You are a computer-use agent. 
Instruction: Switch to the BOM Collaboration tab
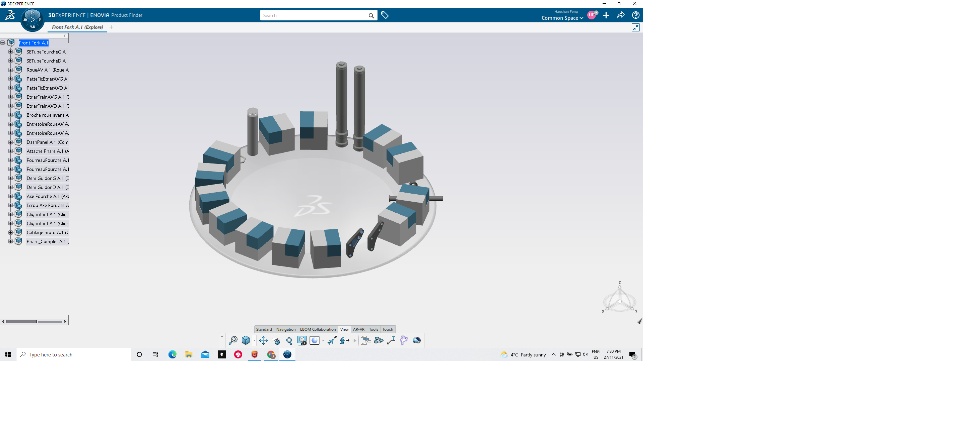click(x=317, y=329)
